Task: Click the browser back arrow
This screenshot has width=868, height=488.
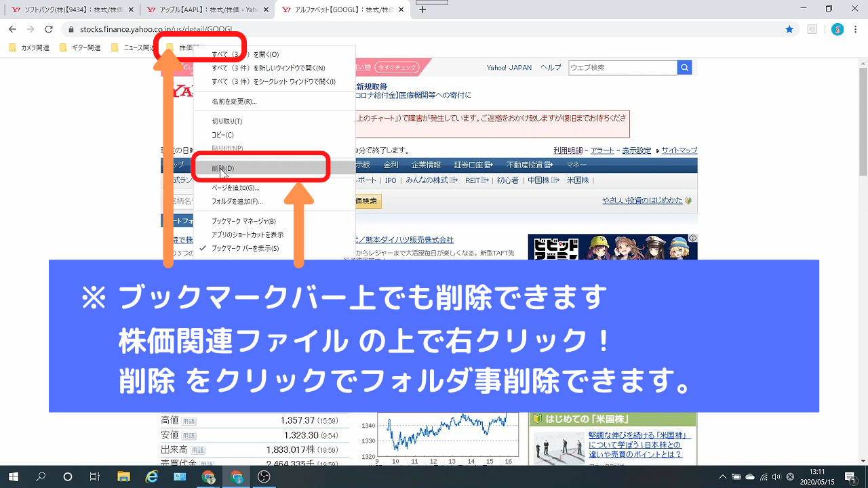Action: [x=12, y=29]
